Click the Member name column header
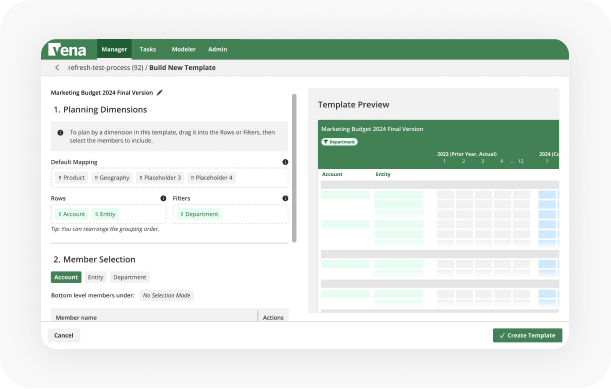611x389 pixels. (76, 318)
